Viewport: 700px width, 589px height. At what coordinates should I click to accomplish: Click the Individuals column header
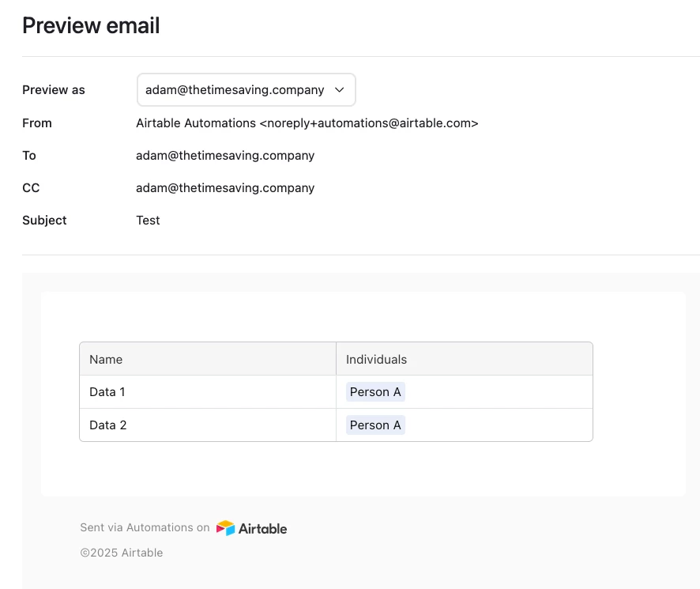point(465,359)
